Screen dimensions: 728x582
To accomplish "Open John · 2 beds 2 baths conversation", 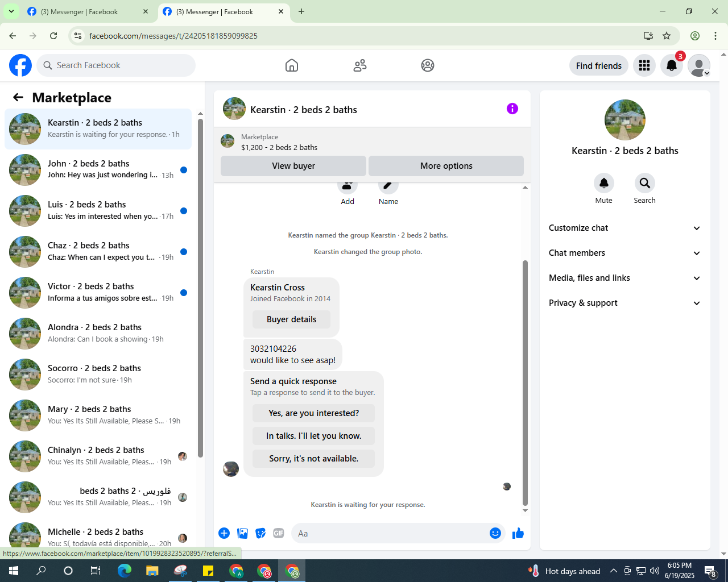I will pyautogui.click(x=98, y=170).
